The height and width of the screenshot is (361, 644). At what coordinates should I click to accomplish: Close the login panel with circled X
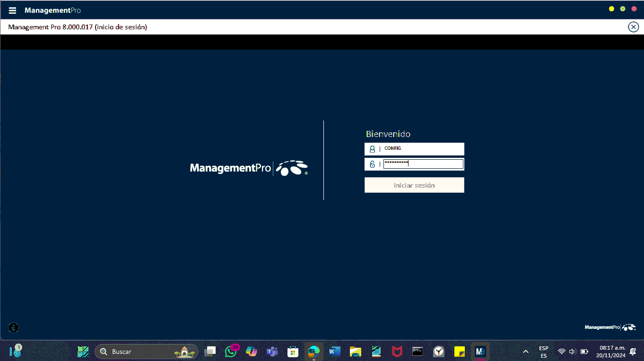(633, 27)
